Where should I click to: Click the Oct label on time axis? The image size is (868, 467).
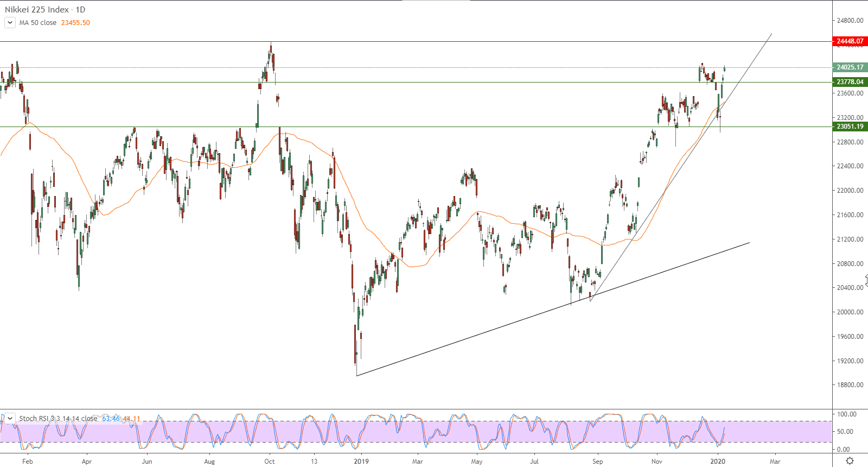coord(270,462)
